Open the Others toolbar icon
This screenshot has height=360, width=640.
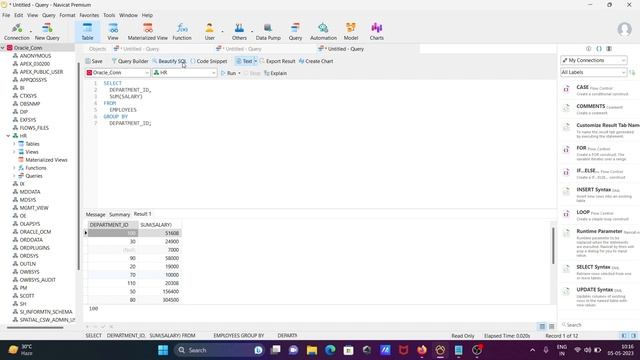[239, 31]
